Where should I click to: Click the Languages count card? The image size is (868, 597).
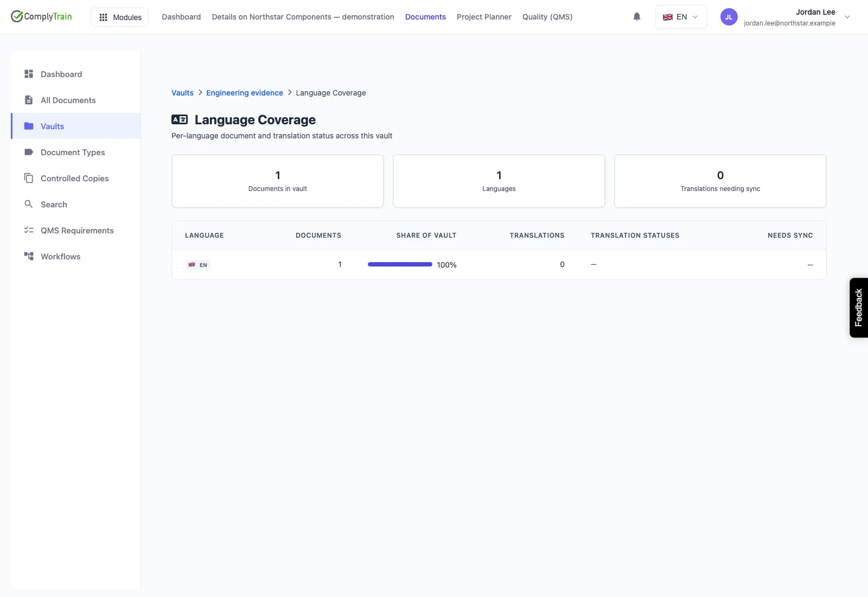(x=499, y=181)
